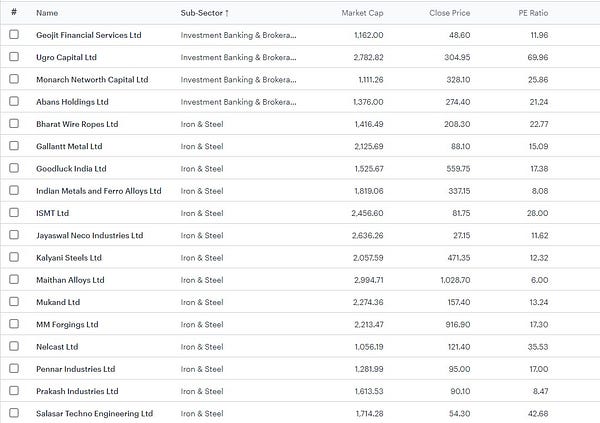Click PE ratio value 42.68
Screen dimensions: 600x423
(x=538, y=413)
